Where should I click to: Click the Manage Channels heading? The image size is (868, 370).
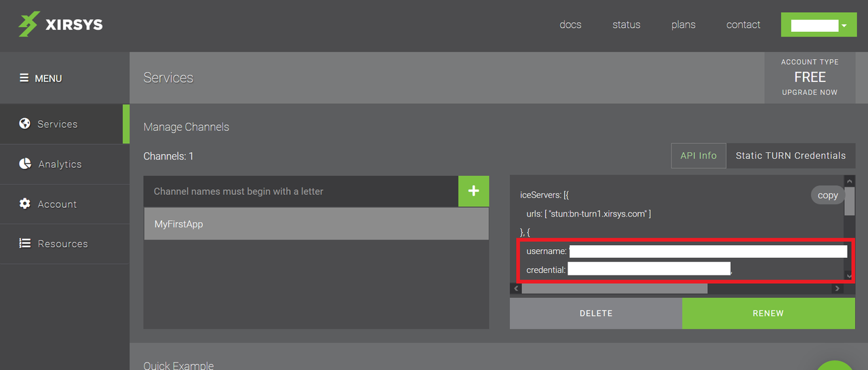pyautogui.click(x=186, y=127)
